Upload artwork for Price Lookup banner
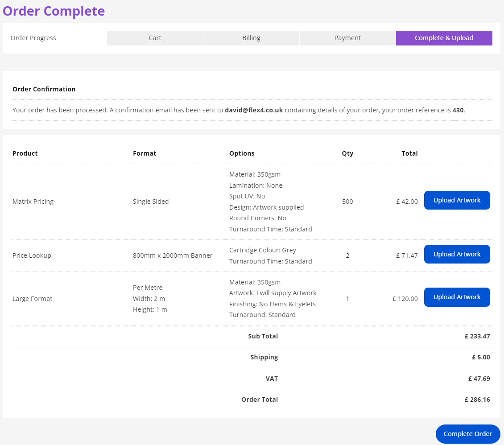 tap(457, 254)
